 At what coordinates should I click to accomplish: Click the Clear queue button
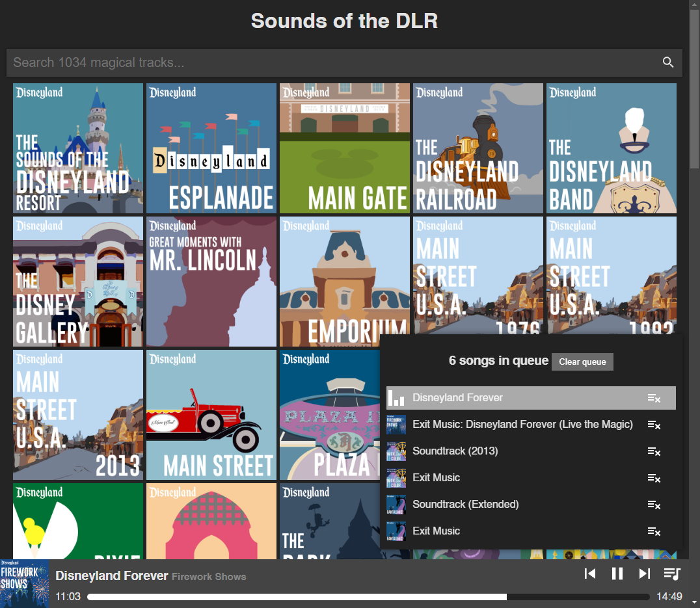[582, 362]
